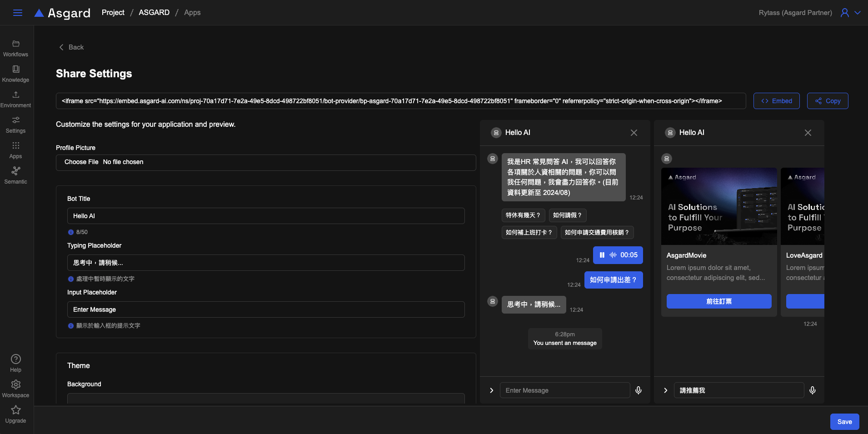Click the Embed button
Screen dimensions: 868x434
[776, 101]
